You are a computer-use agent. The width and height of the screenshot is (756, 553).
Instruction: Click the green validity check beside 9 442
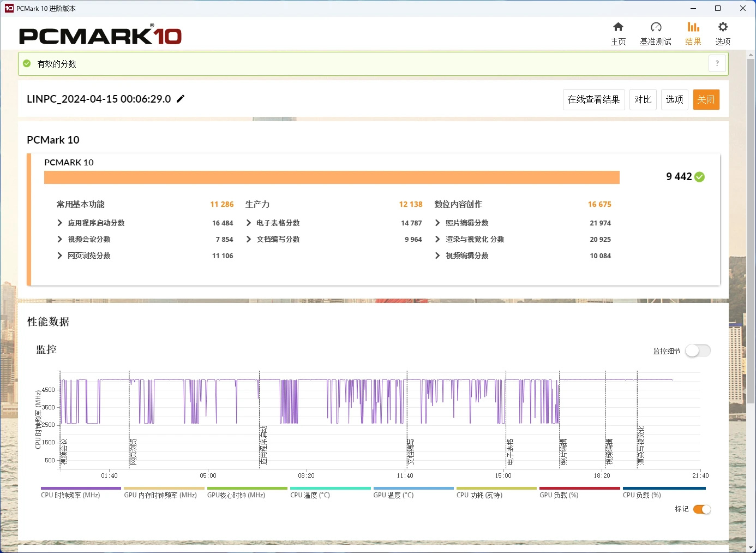click(x=700, y=177)
